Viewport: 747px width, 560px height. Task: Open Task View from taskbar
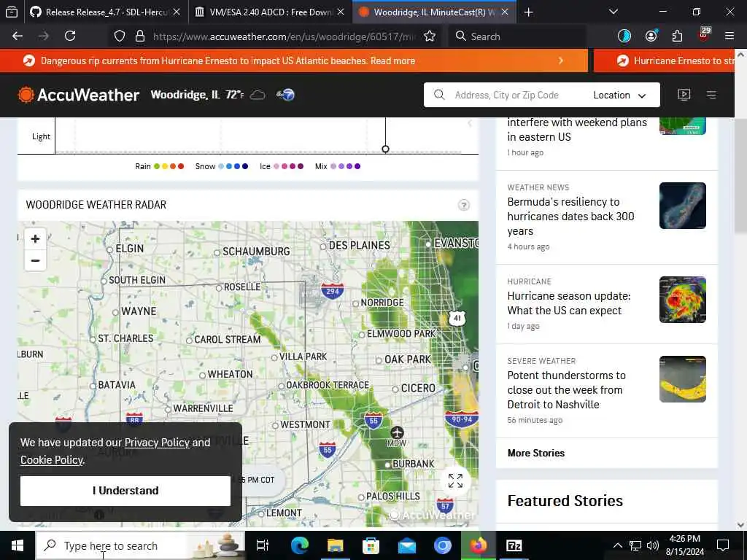click(x=263, y=545)
